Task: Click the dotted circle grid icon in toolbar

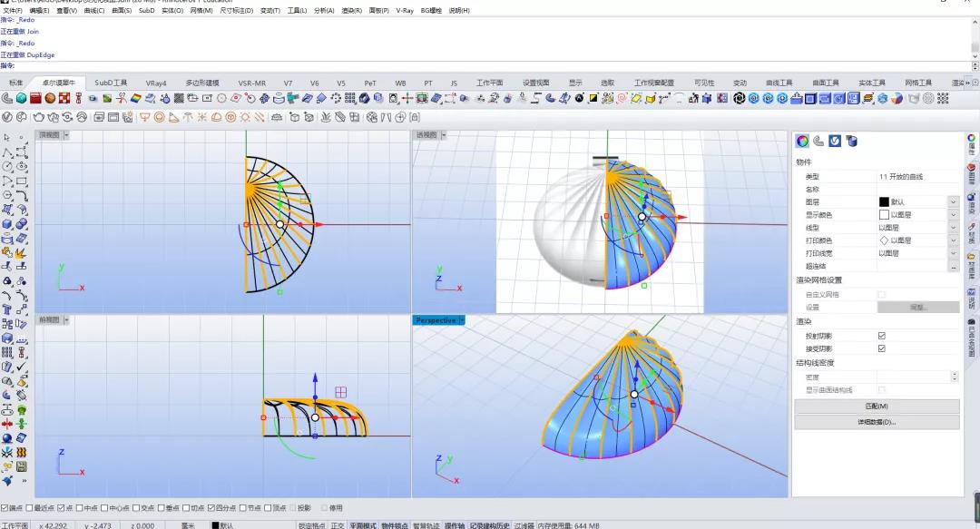Action: [928, 98]
